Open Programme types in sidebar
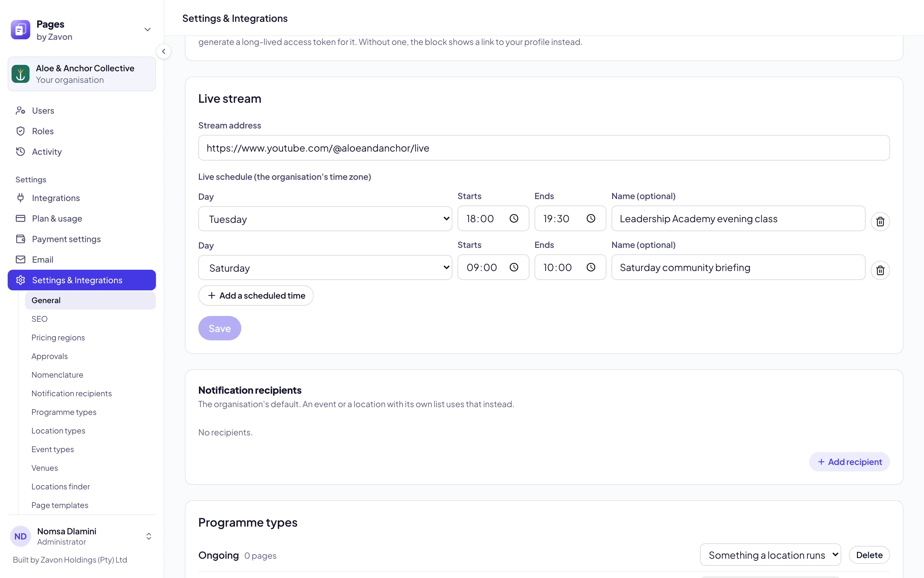The width and height of the screenshot is (924, 578). (90, 412)
